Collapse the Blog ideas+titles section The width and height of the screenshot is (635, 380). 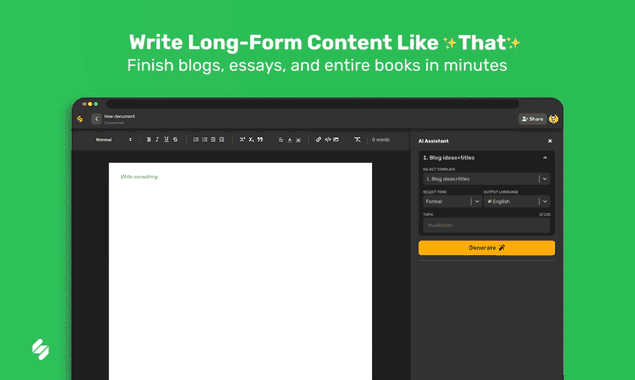(545, 158)
